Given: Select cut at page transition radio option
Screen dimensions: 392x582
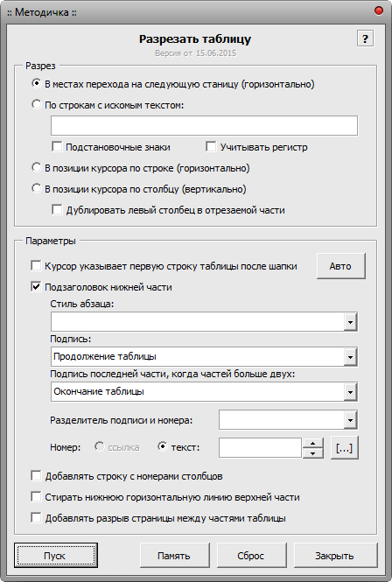Looking at the screenshot, I should 36,83.
